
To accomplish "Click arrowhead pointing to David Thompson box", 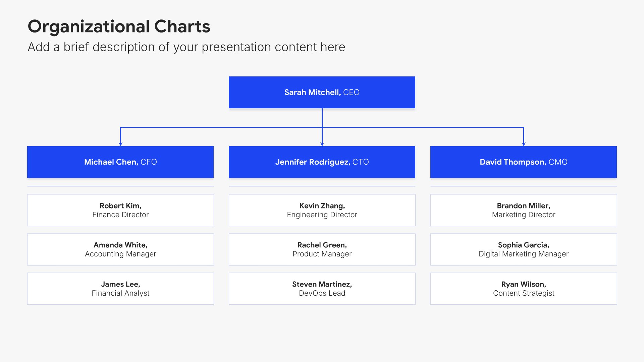I will (x=524, y=144).
